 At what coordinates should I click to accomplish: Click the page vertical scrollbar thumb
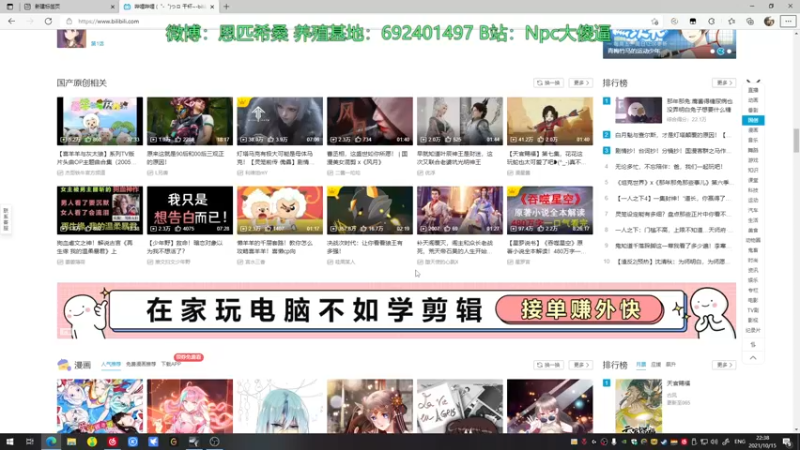click(x=796, y=140)
